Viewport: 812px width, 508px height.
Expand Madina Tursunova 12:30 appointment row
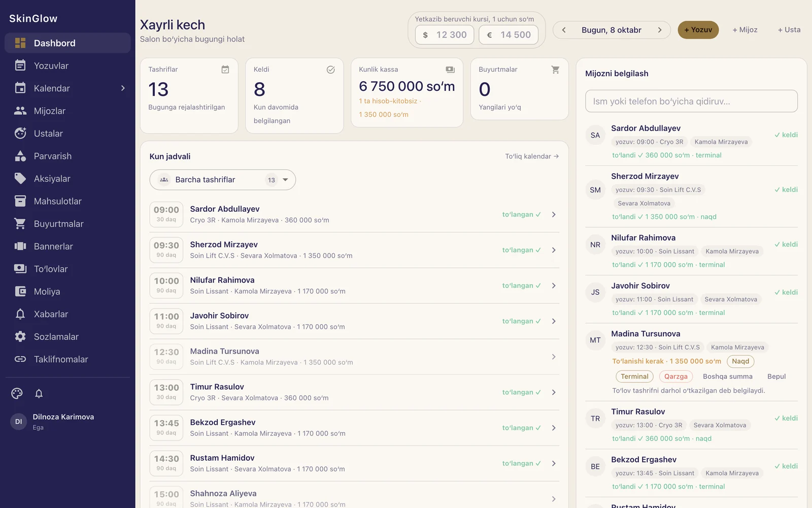[x=354, y=357]
